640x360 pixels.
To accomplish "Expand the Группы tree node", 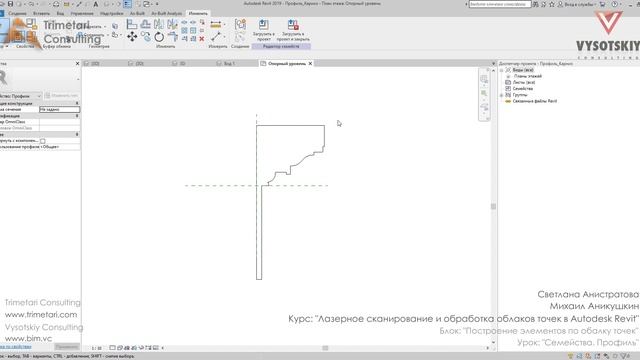I will [502, 95].
